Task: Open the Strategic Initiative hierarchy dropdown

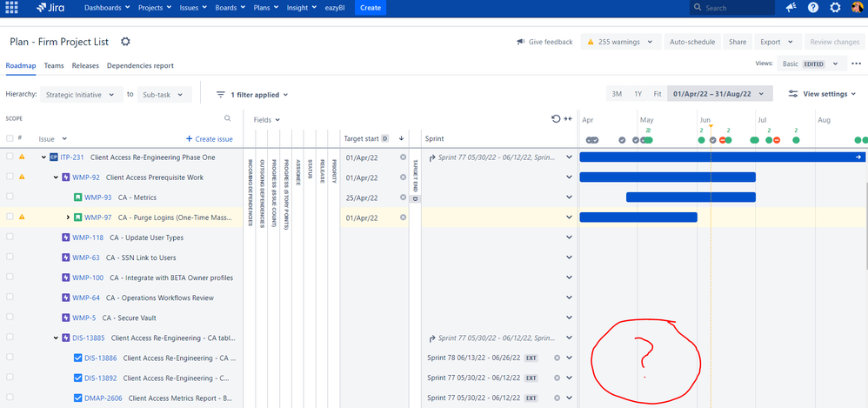Action: pos(81,94)
